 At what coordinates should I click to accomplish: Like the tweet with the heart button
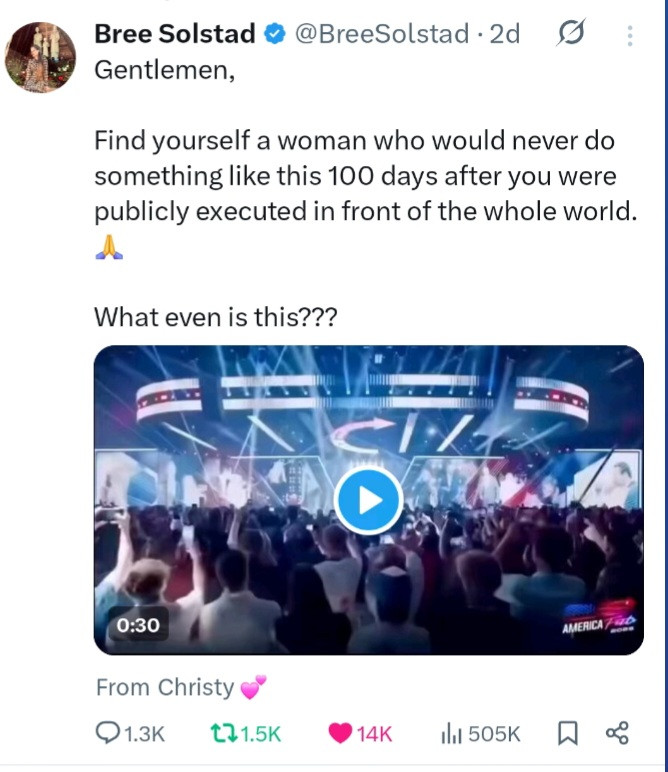pyautogui.click(x=342, y=735)
